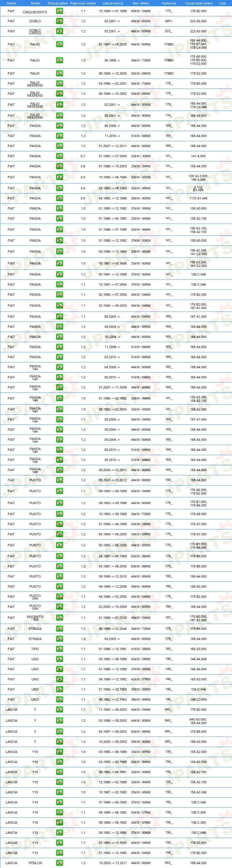Screen dimensions: 232x868
Task: Click fuel icon in PANDA 10.2004 row
Action: tap(60, 336)
